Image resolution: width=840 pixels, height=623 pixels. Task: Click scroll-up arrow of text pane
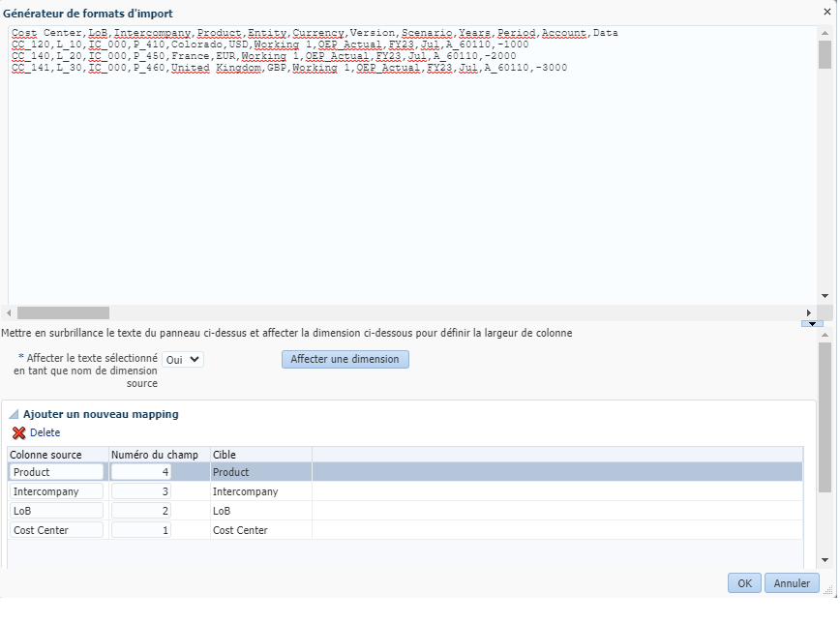click(x=825, y=33)
